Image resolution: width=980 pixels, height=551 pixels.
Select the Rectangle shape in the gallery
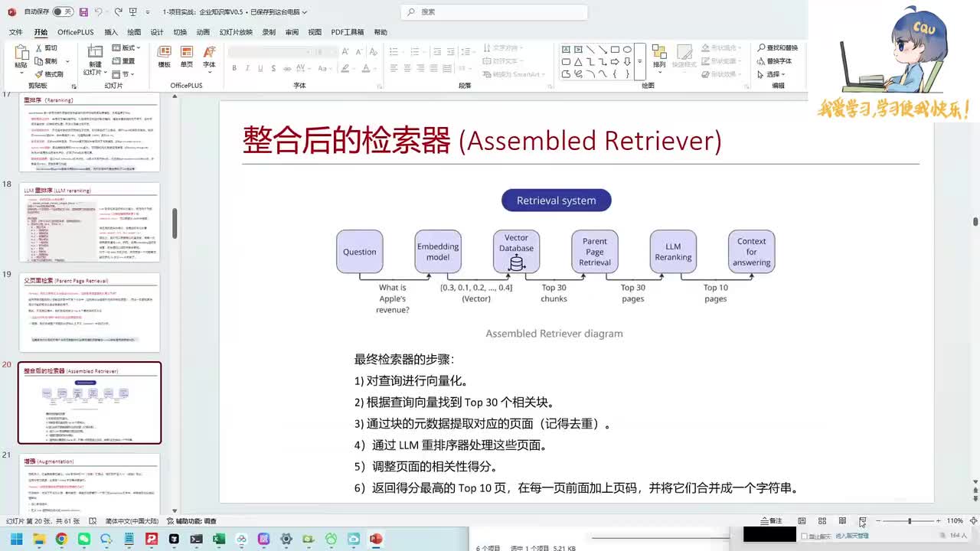pyautogui.click(x=615, y=50)
